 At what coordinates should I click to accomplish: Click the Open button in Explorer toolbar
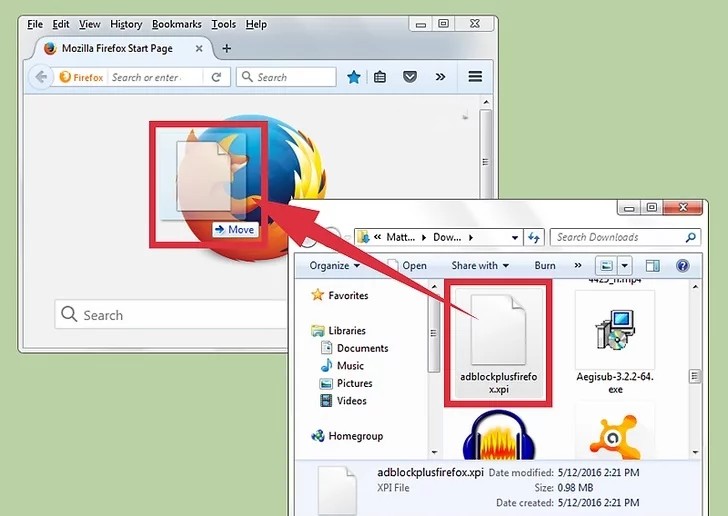tap(408, 266)
